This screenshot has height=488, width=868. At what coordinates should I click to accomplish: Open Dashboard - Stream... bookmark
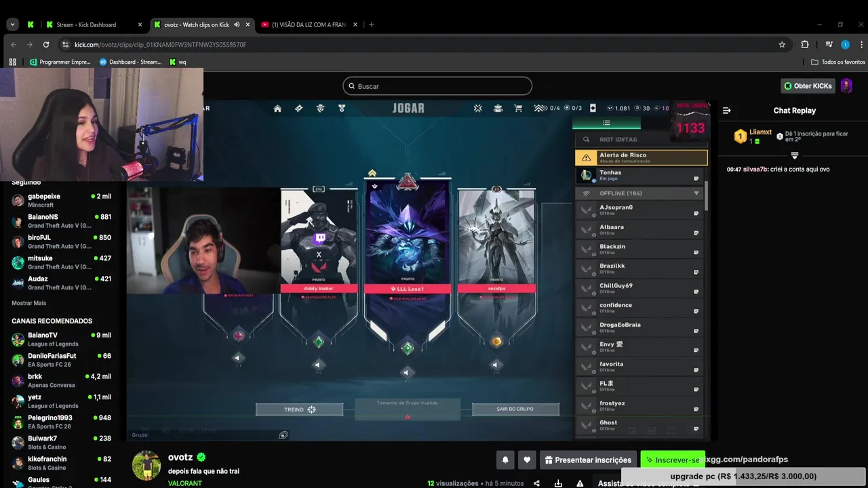click(130, 62)
